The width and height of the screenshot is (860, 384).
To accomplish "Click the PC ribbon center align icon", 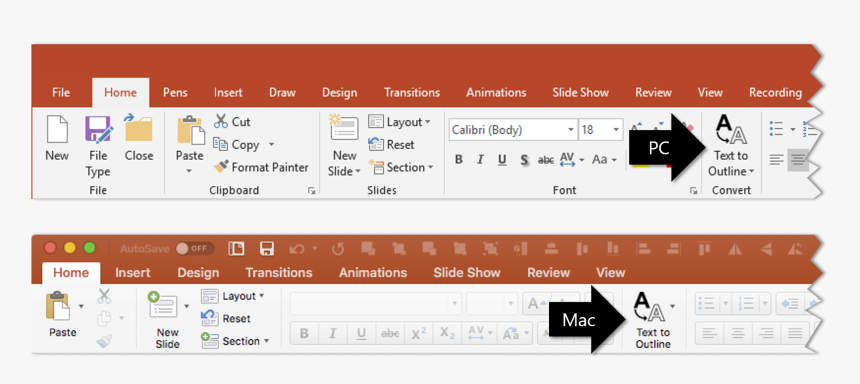I will [x=799, y=160].
